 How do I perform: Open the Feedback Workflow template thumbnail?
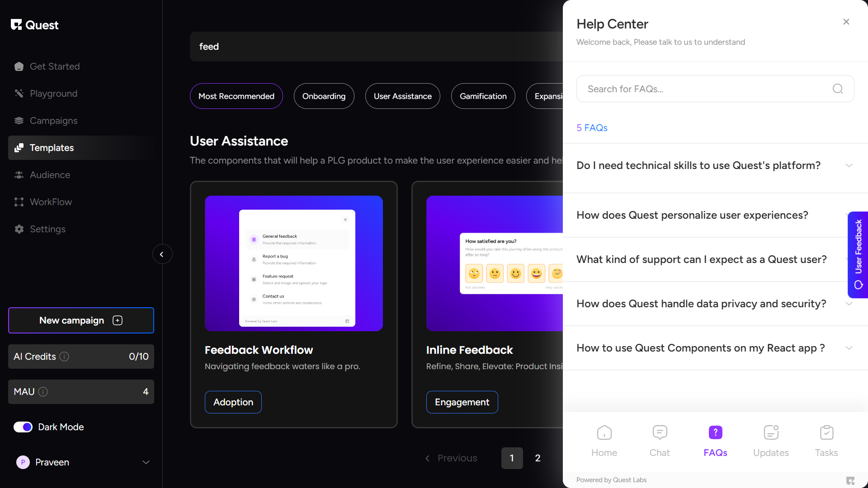tap(293, 263)
